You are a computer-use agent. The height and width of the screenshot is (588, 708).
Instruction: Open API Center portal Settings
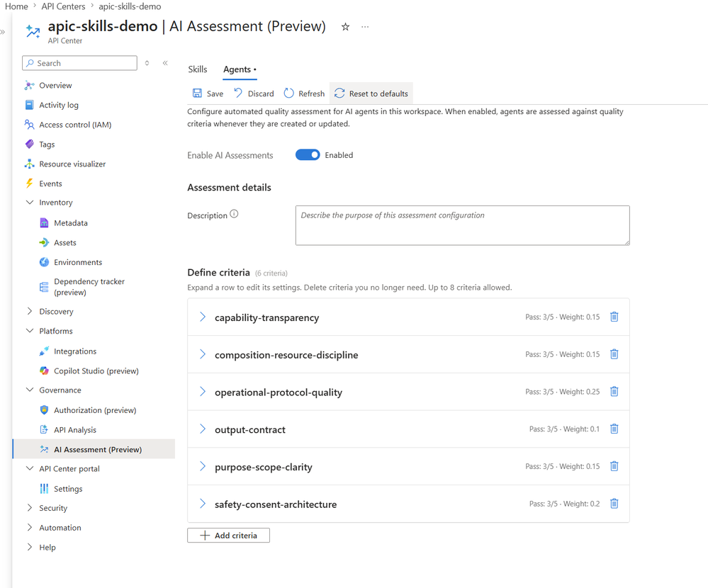tap(68, 489)
